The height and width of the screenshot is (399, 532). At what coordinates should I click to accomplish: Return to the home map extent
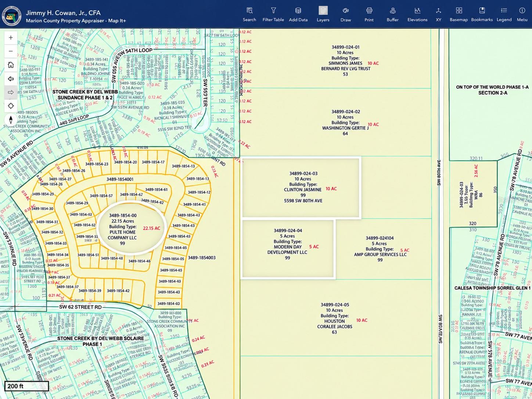11,65
